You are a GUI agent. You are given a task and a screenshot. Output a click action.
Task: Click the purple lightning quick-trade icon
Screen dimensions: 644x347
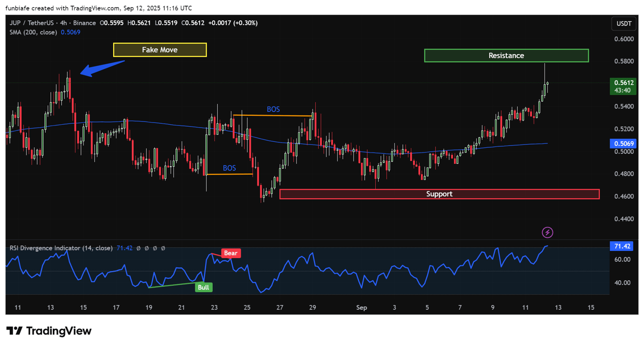(547, 232)
